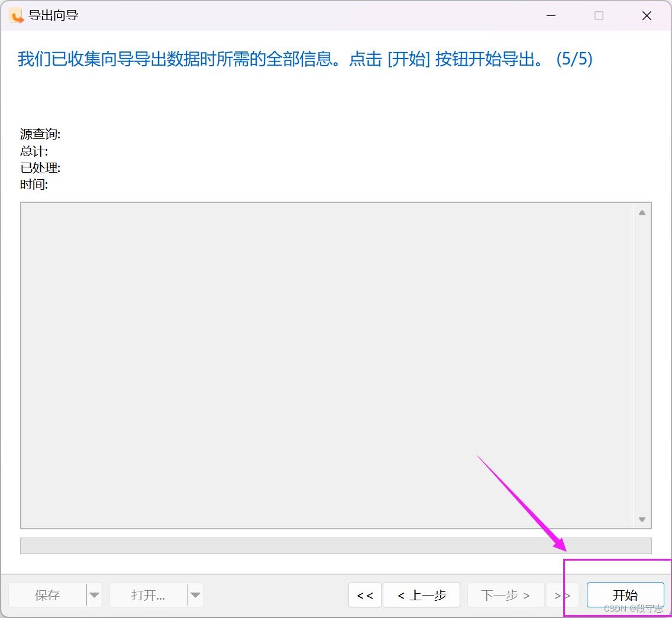This screenshot has width=672, height=618.
Task: Click the 源查询: label
Action: [40, 134]
